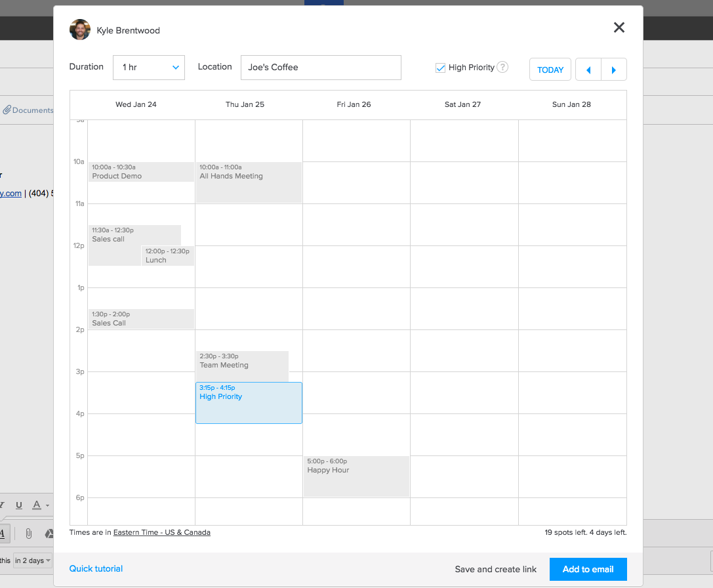The image size is (713, 588).
Task: Click the Add to email button
Action: coord(588,569)
